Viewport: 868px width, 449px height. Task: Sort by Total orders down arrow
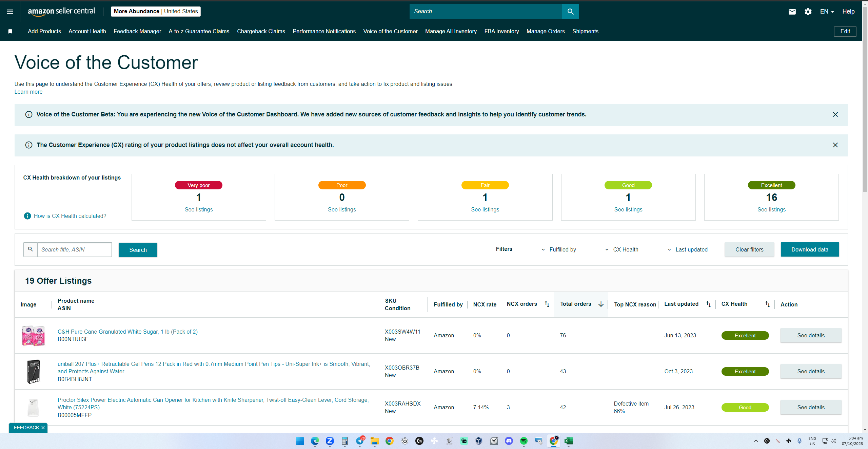click(x=601, y=304)
